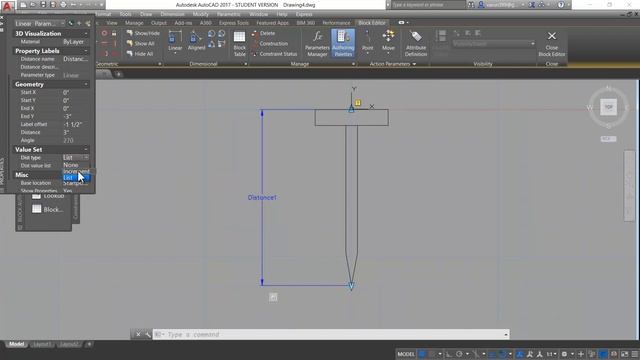Open the Dist type dropdown
Image resolution: width=640 pixels, height=360 pixels.
pos(86,158)
